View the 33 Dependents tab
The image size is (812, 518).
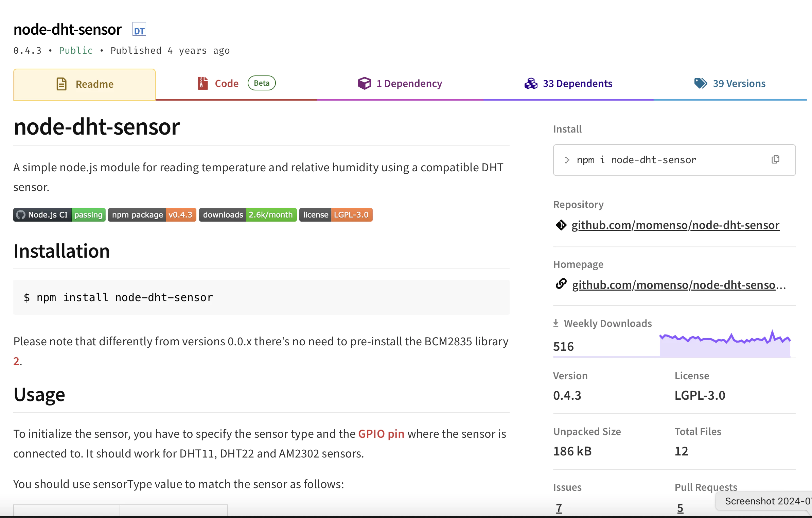click(568, 83)
